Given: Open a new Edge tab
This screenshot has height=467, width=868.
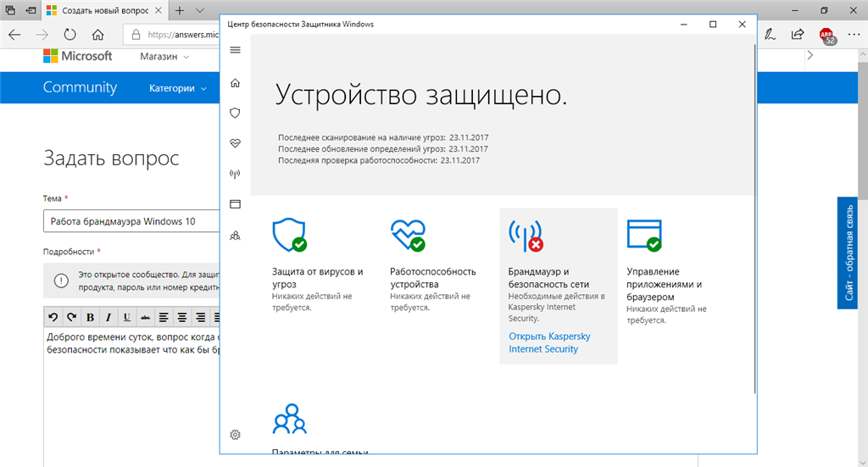Looking at the screenshot, I should point(180,10).
